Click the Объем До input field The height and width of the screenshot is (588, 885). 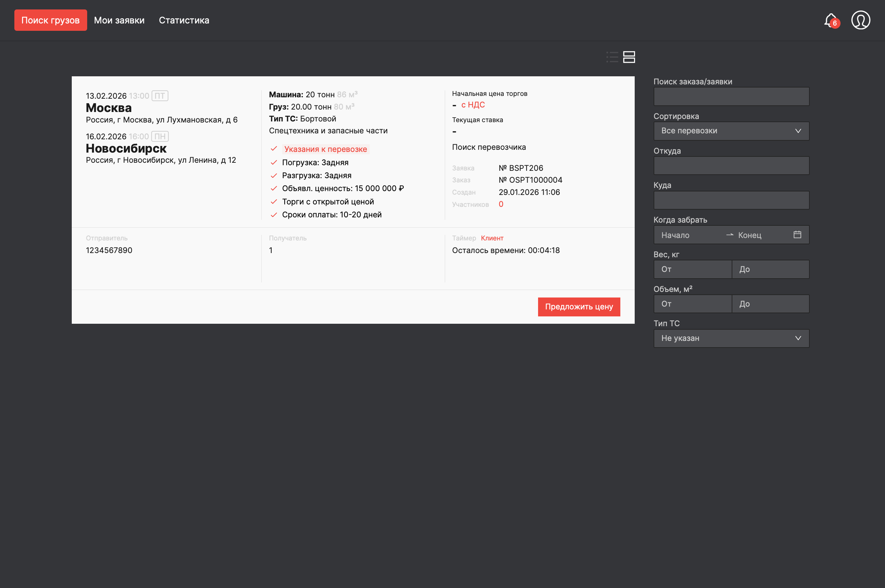[770, 304]
